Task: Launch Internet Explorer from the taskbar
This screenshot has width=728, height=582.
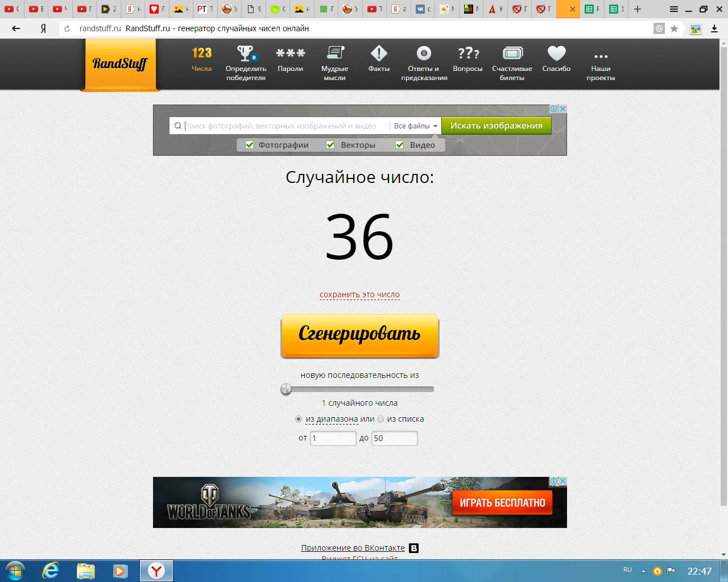Action: click(x=51, y=571)
